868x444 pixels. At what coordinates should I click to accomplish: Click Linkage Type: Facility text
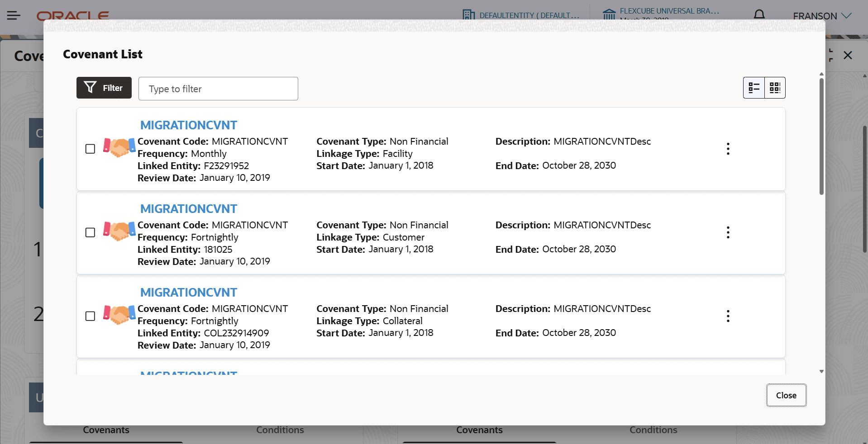[364, 154]
